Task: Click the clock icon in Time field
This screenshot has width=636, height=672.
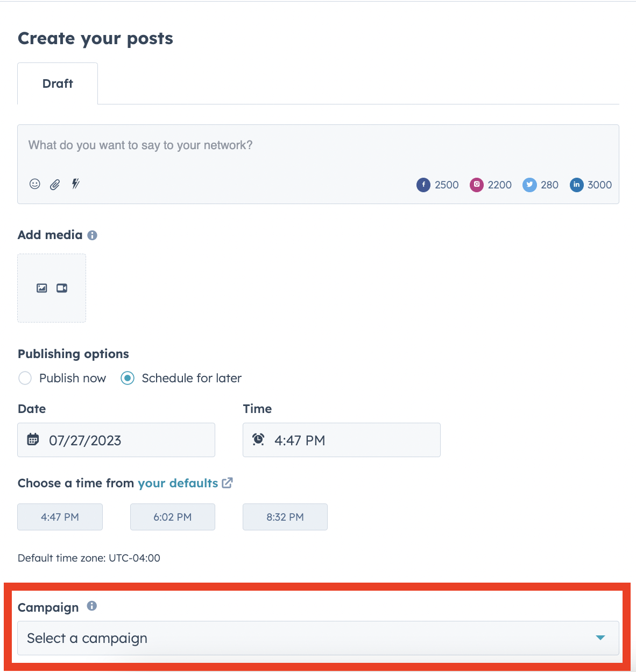Action: pyautogui.click(x=258, y=439)
